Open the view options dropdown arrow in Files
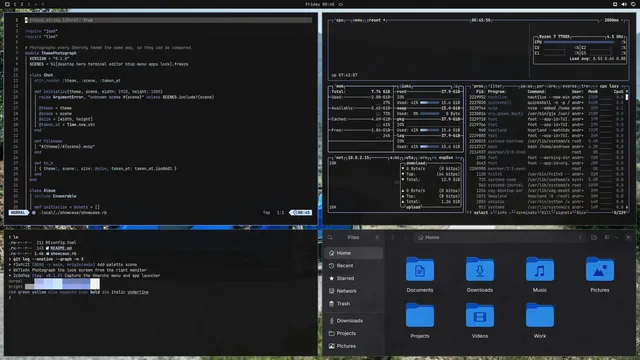 (x=616, y=237)
